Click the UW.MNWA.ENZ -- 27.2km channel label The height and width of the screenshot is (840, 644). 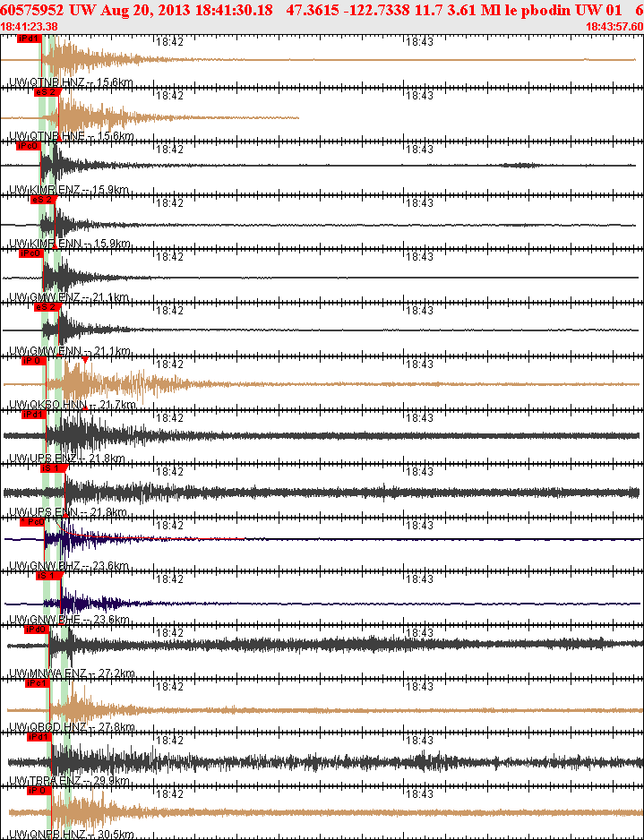72,673
